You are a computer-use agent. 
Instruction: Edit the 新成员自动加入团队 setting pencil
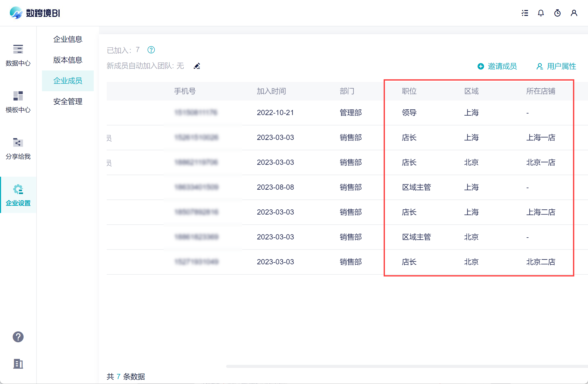point(197,66)
